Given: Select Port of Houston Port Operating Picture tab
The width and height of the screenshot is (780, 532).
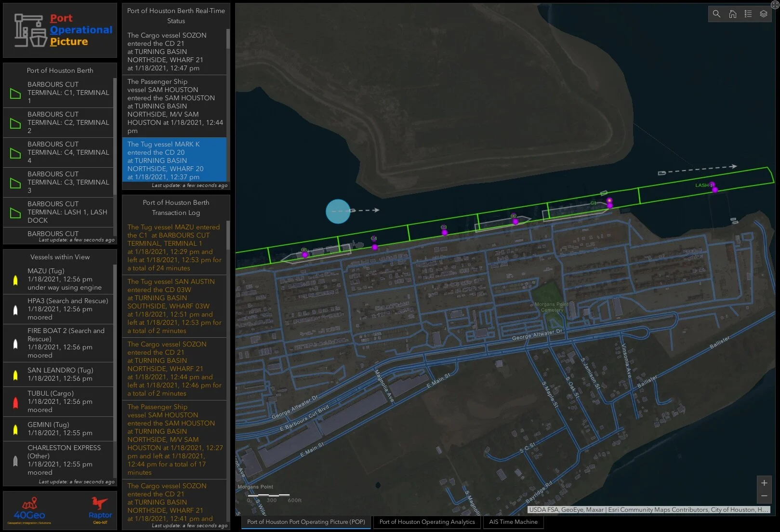Looking at the screenshot, I should (x=306, y=522).
